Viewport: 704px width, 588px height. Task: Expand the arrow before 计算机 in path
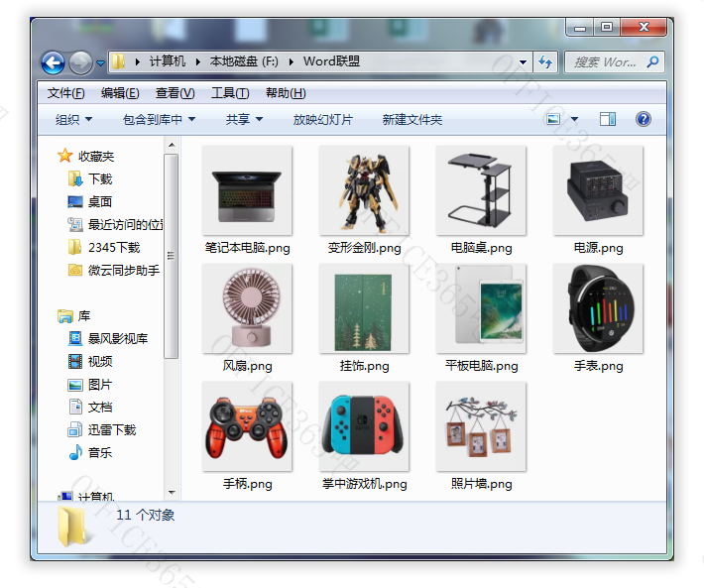138,61
